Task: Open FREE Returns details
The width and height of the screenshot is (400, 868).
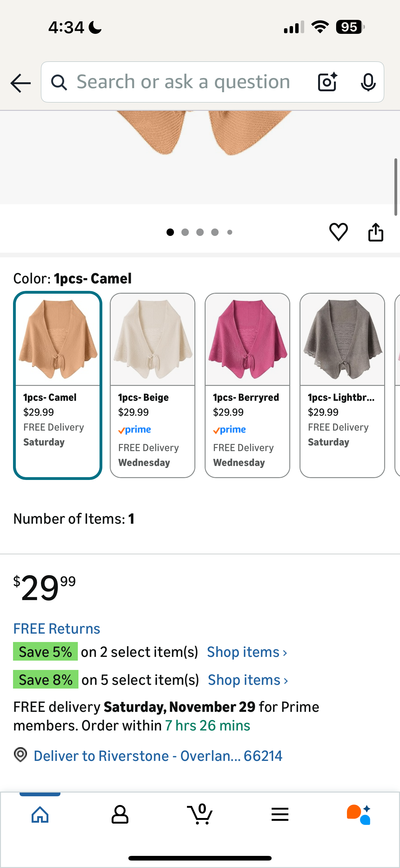Action: [56, 628]
